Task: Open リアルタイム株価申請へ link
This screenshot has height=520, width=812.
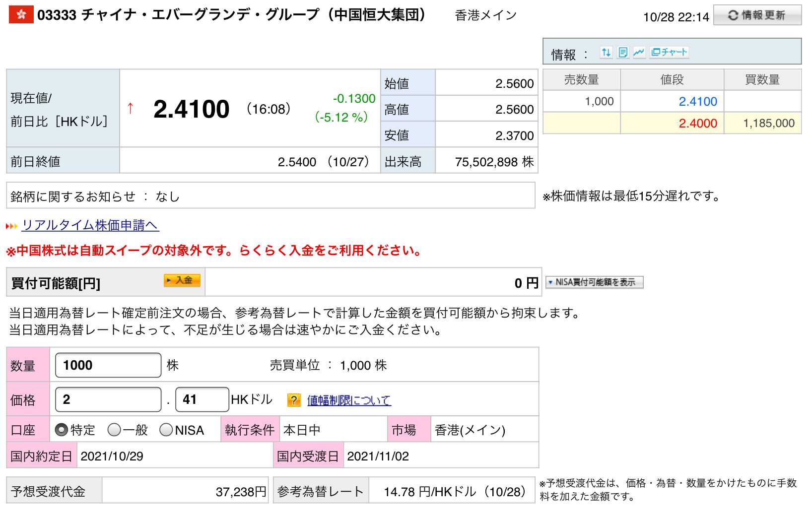Action: [90, 225]
